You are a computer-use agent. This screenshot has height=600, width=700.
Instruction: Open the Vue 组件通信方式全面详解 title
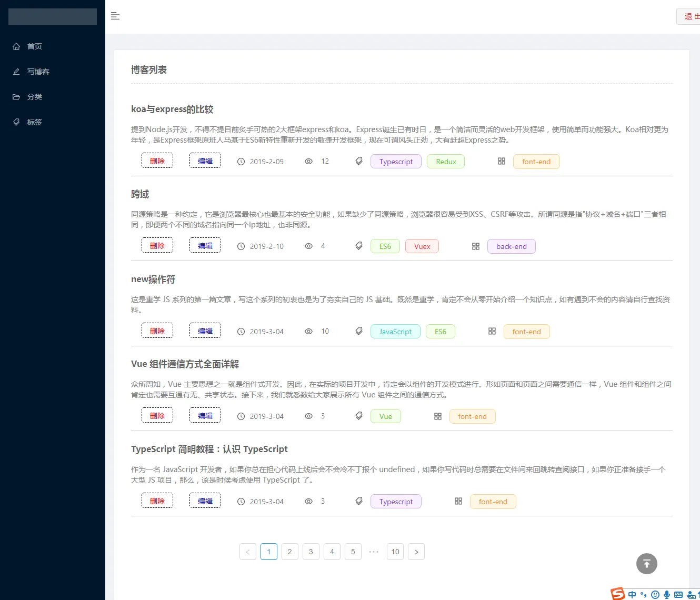[x=185, y=364]
